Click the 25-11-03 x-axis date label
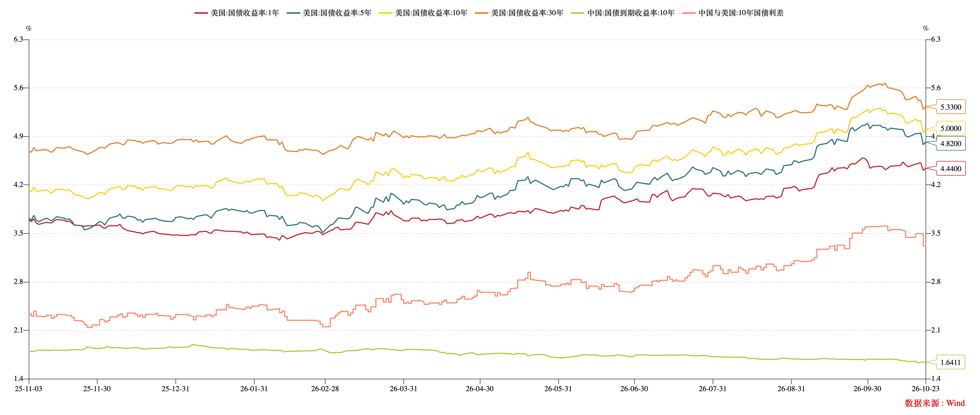Viewport: 980px width, 415px height. [28, 389]
